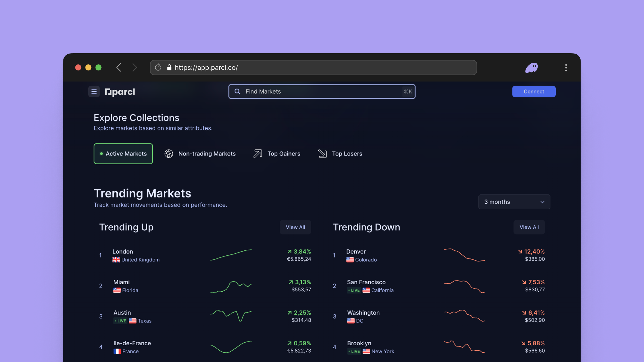The width and height of the screenshot is (644, 362).
Task: Open the hamburger menu icon
Action: (94, 92)
